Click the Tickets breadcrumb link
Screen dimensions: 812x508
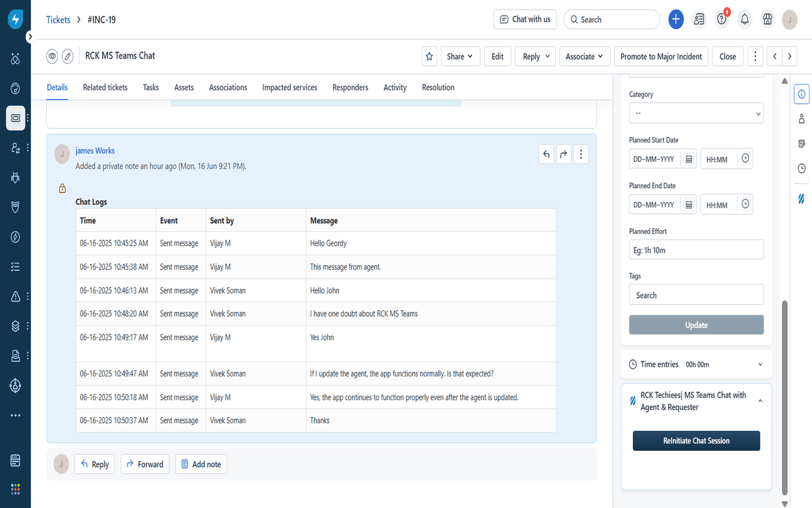click(x=58, y=20)
